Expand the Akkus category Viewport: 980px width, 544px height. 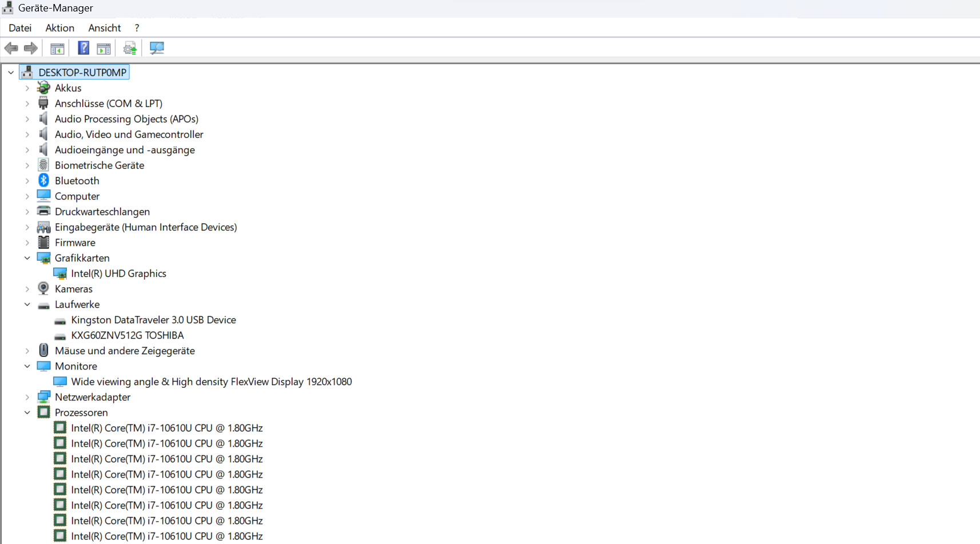pos(27,88)
